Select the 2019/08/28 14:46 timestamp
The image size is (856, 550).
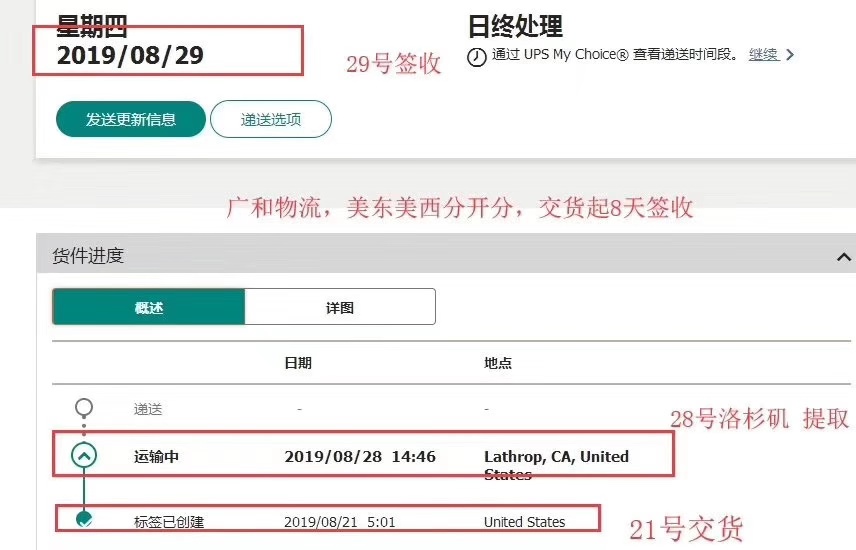[360, 456]
